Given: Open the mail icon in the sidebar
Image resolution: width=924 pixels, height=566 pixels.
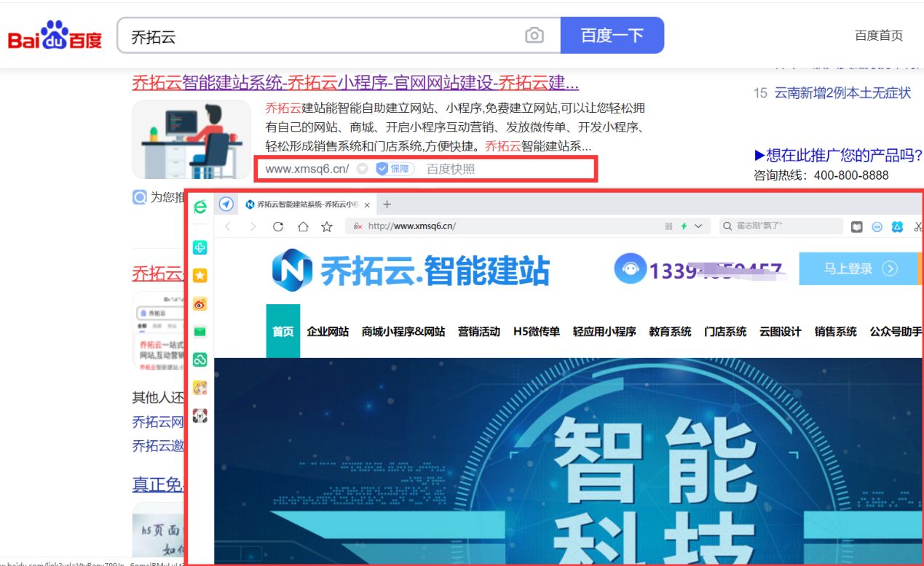Looking at the screenshot, I should pos(200,331).
